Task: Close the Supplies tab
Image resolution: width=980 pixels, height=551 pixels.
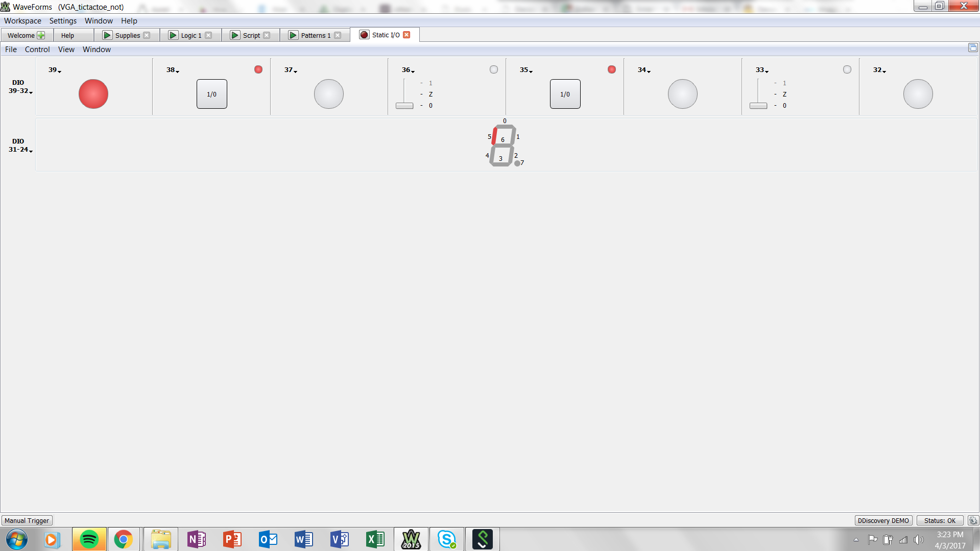Action: pyautogui.click(x=147, y=35)
